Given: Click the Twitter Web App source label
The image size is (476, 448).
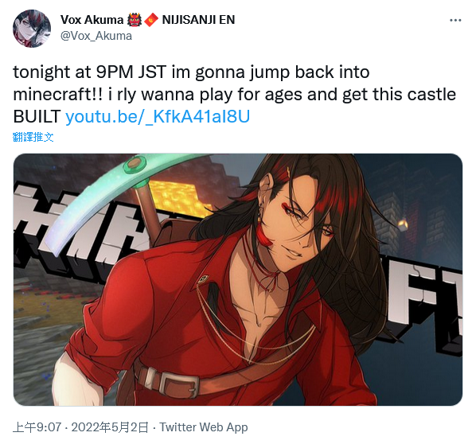Looking at the screenshot, I should [204, 427].
